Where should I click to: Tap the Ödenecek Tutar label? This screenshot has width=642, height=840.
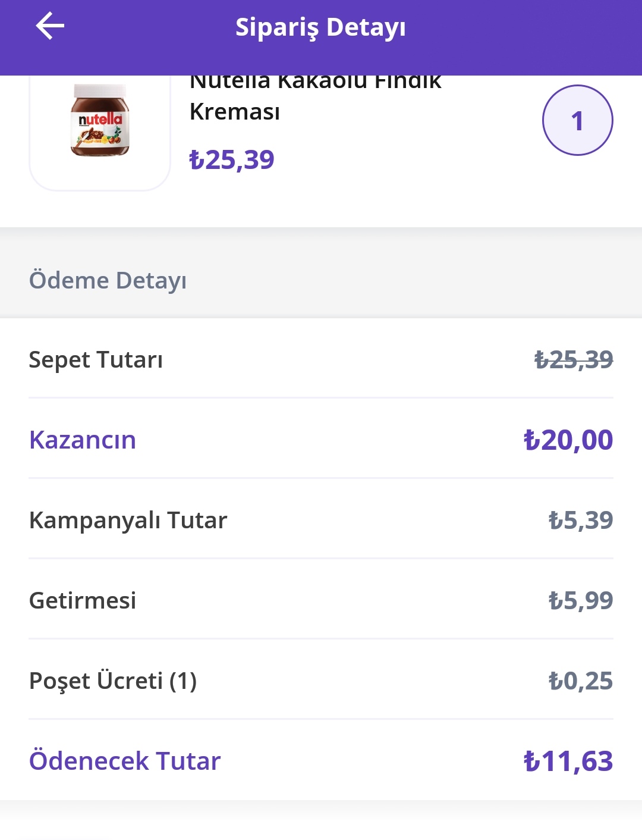pyautogui.click(x=125, y=761)
